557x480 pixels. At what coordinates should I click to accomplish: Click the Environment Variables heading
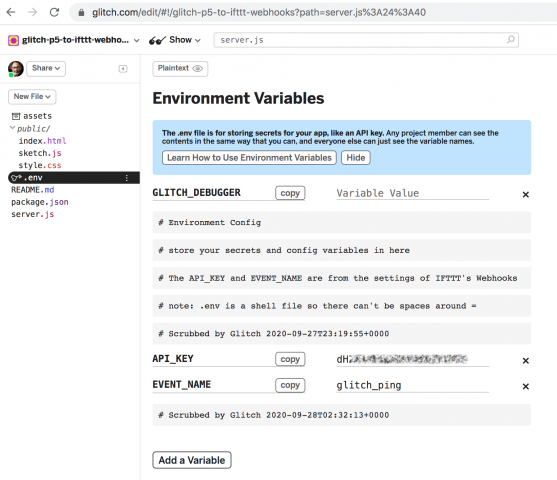(238, 98)
